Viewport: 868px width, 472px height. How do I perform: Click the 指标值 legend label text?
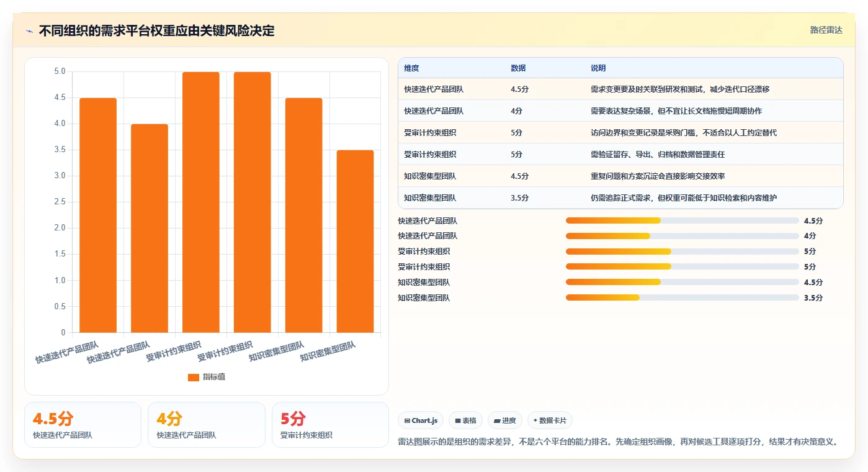214,377
